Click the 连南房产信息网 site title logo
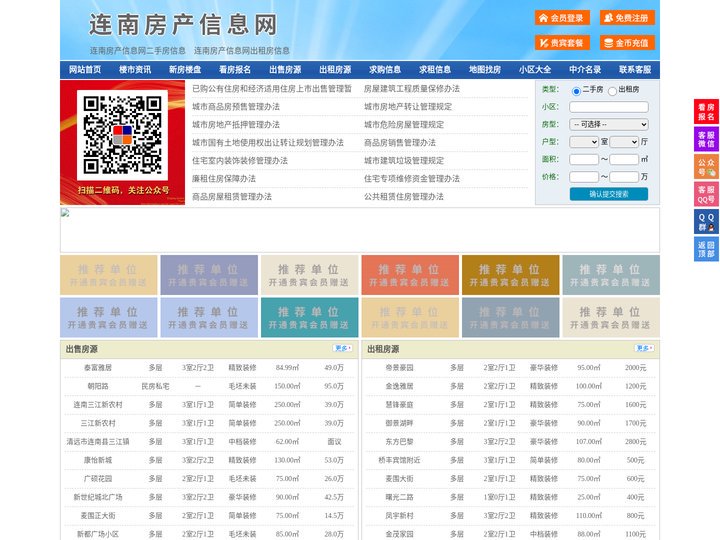Image resolution: width=720 pixels, height=540 pixels. tap(183, 24)
